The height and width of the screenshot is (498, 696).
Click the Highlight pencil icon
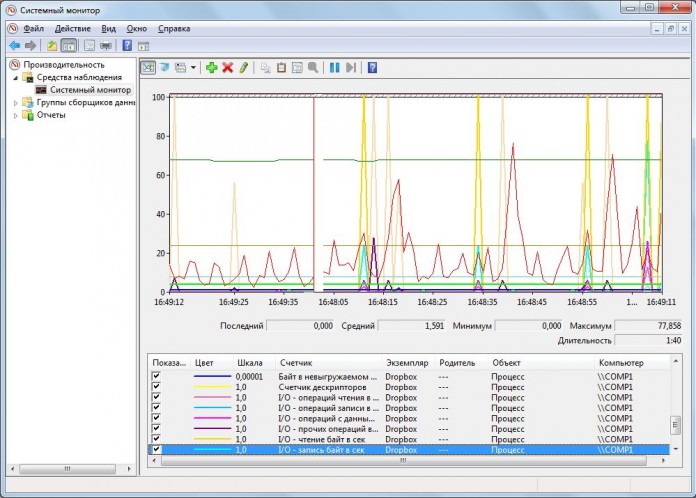pyautogui.click(x=243, y=68)
